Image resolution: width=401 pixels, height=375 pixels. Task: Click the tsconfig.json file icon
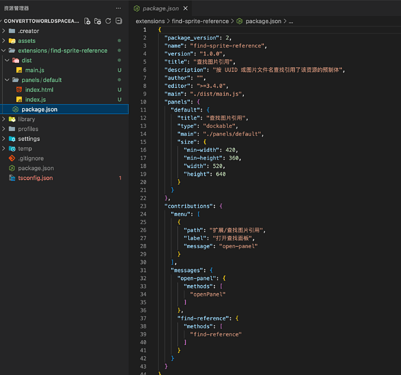[12, 178]
